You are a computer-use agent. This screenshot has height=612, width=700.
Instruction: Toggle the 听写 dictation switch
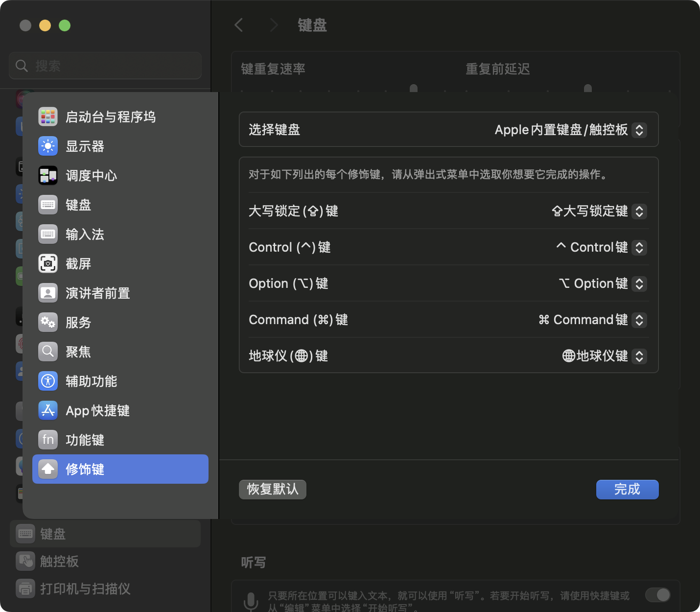657,595
